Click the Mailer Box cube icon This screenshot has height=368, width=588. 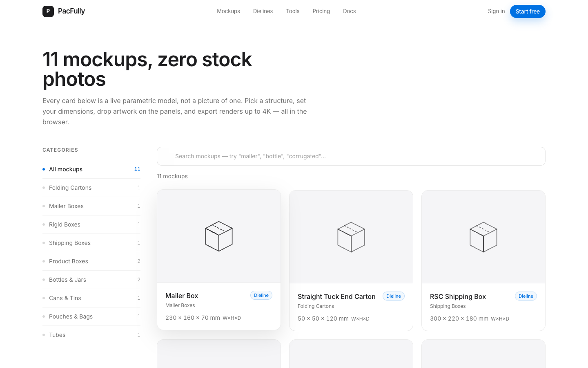coord(219,236)
